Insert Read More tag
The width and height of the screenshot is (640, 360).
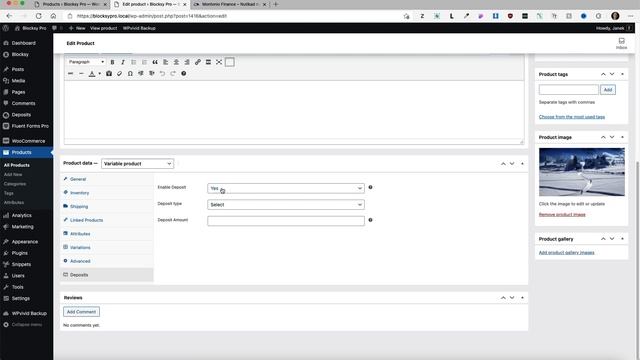pos(208,62)
